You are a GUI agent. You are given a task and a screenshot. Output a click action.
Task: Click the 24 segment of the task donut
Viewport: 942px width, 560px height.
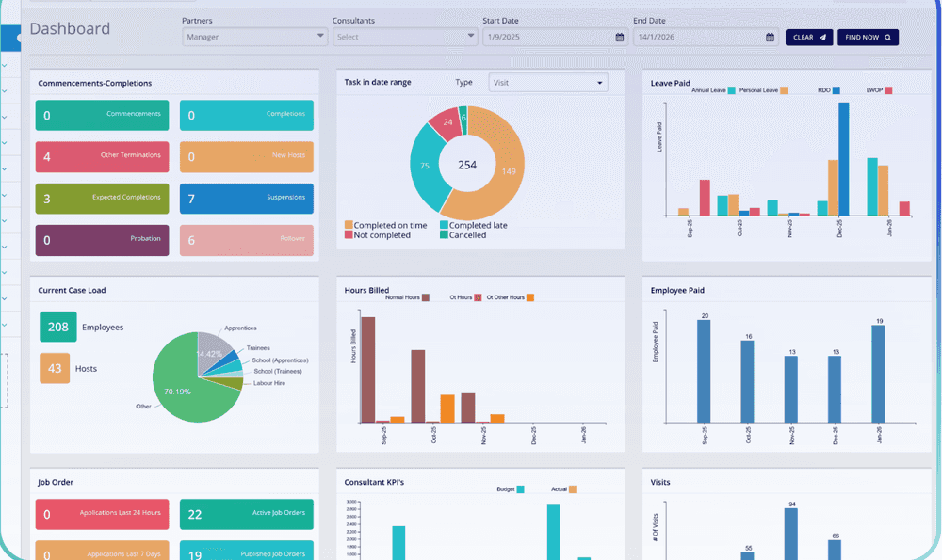pyautogui.click(x=447, y=122)
